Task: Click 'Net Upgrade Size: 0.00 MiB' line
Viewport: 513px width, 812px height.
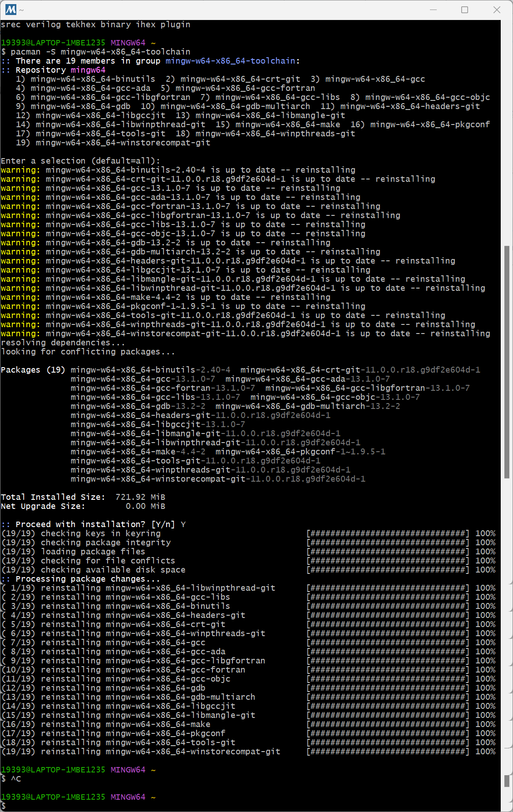Action: click(83, 506)
